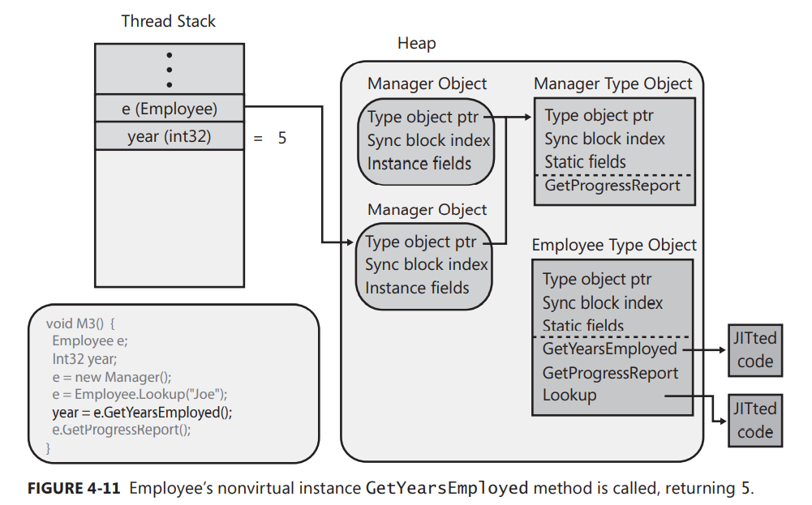Click Static fields in Manager Type Object
The width and height of the screenshot is (812, 505).
point(585,162)
